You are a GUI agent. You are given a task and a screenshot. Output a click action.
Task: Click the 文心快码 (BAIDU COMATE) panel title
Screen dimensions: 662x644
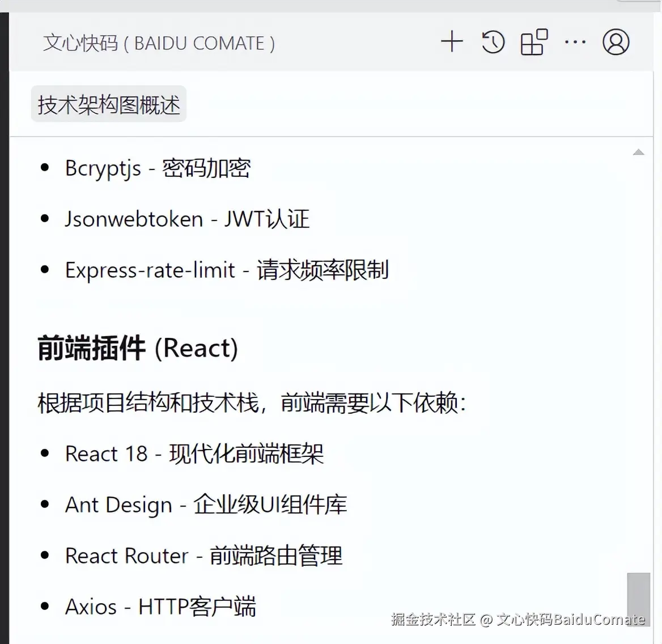point(159,43)
